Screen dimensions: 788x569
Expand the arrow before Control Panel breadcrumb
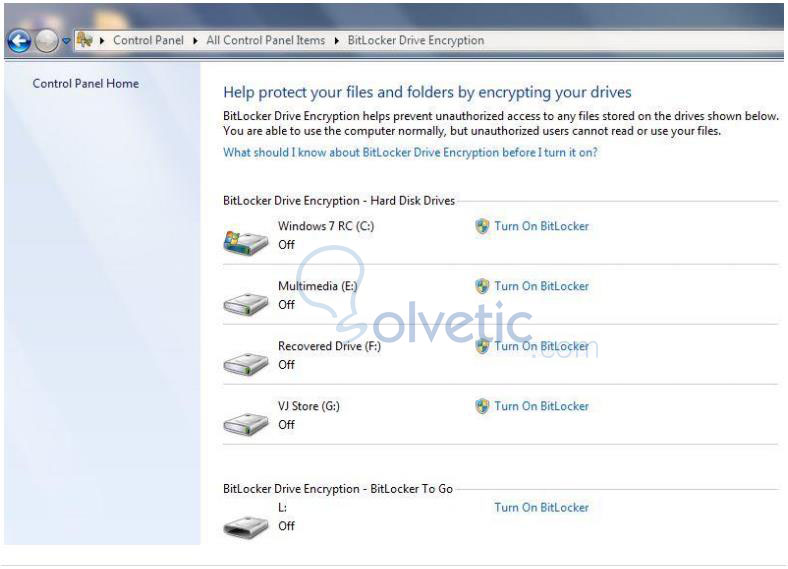(102, 41)
